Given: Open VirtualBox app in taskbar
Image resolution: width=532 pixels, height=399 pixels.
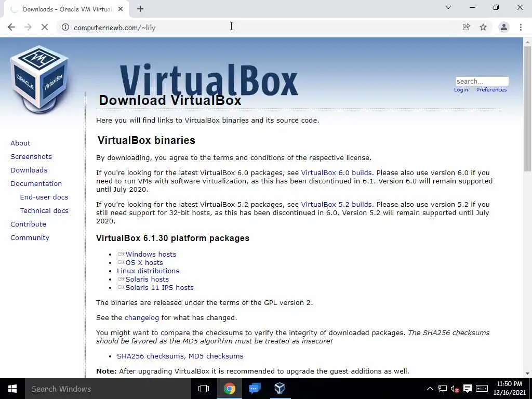Looking at the screenshot, I should pyautogui.click(x=280, y=389).
